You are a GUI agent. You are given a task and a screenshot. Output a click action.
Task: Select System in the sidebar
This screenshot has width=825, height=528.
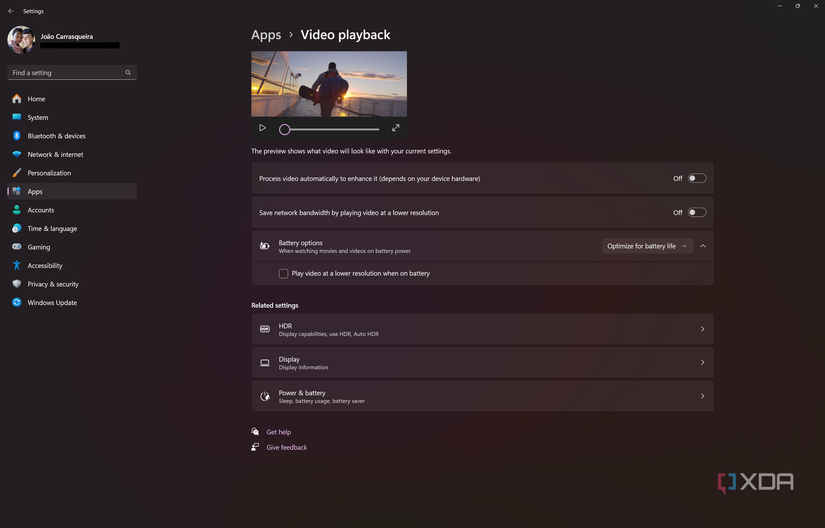coord(38,117)
